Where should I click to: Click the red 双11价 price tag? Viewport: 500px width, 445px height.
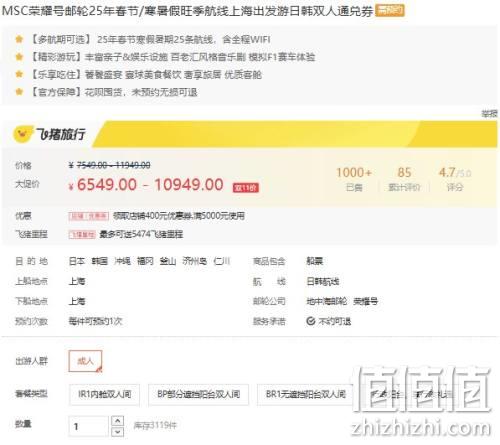tap(245, 188)
